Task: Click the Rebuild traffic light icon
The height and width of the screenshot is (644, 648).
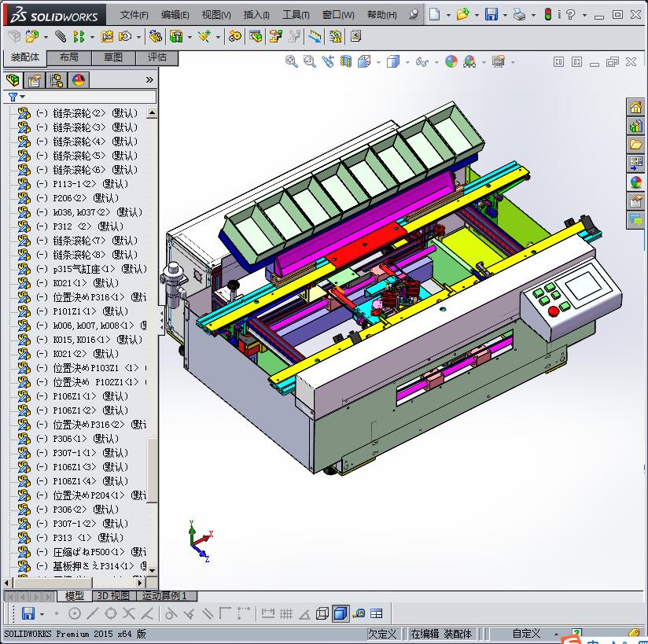Action: [547, 15]
